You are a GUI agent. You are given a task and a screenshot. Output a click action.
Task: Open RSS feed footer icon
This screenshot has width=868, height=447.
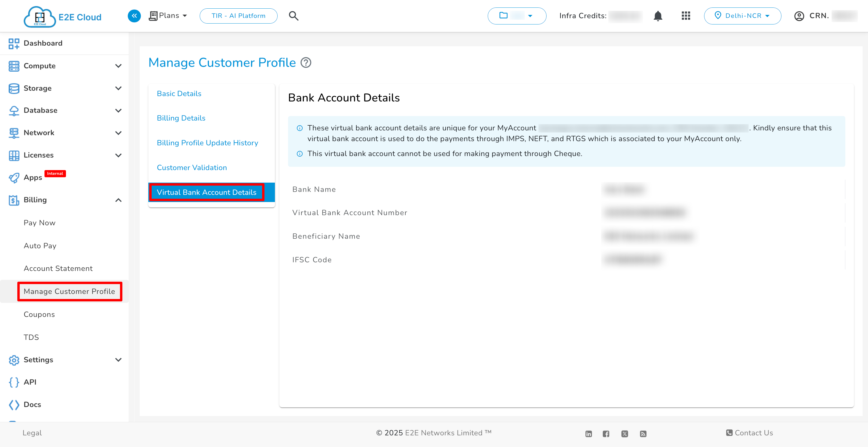[x=643, y=434]
